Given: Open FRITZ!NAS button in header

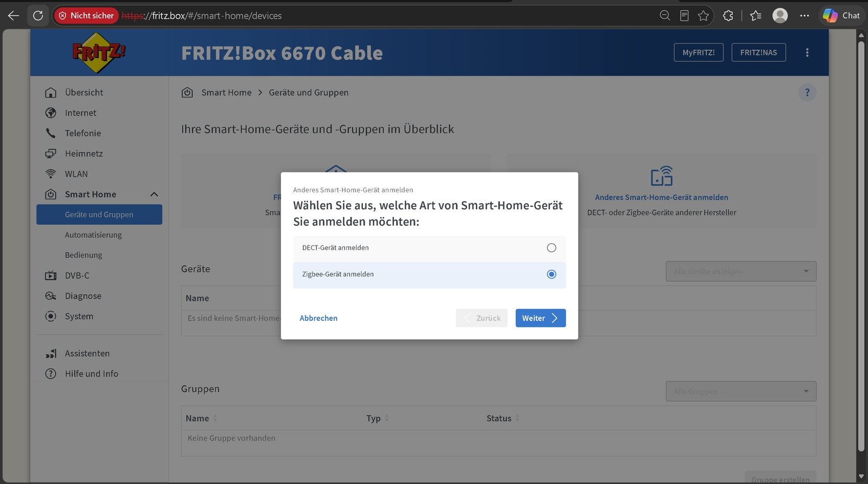Looking at the screenshot, I should pyautogui.click(x=758, y=53).
